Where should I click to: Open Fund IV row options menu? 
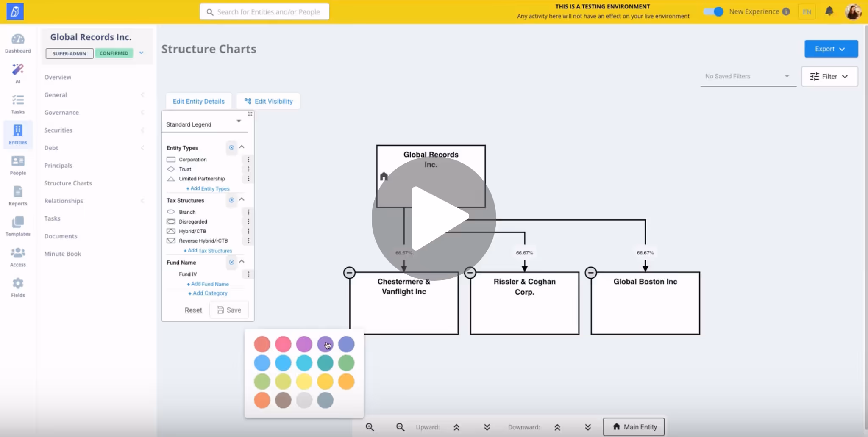pyautogui.click(x=248, y=274)
